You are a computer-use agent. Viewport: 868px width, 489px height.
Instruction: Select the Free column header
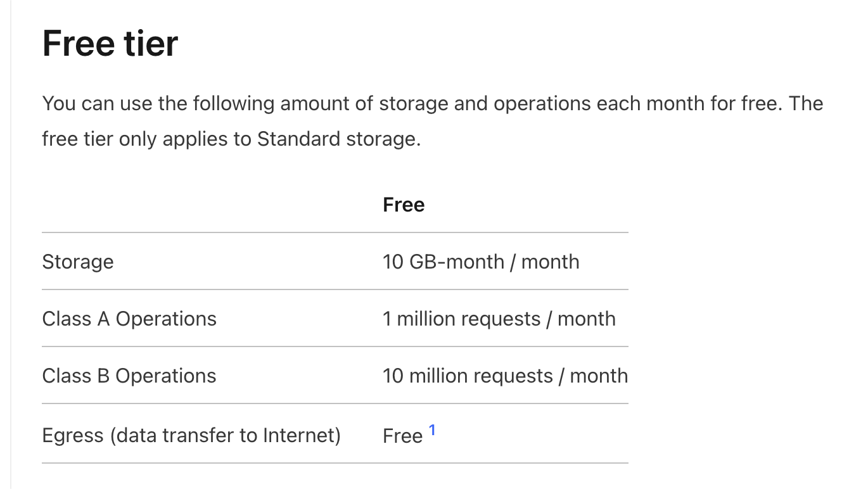[x=404, y=205]
